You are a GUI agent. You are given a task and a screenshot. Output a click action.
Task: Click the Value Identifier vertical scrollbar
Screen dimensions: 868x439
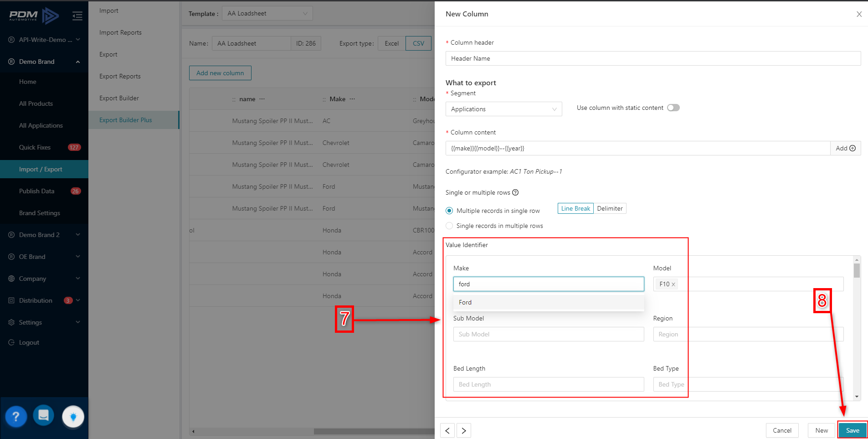pos(857,270)
